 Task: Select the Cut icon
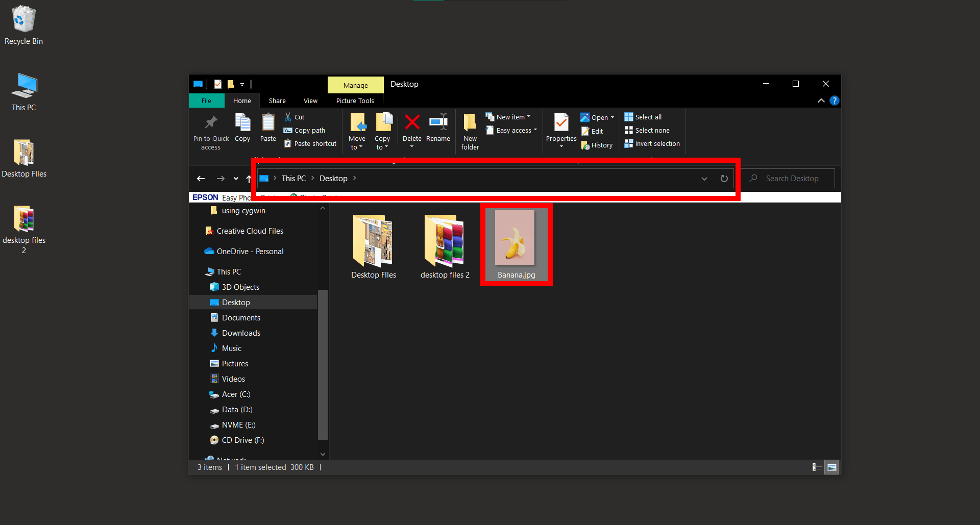(x=295, y=116)
